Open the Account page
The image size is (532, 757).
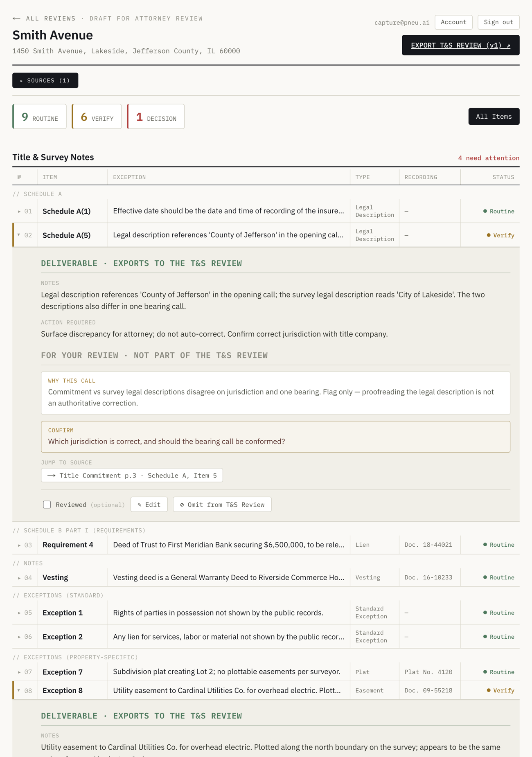click(453, 22)
